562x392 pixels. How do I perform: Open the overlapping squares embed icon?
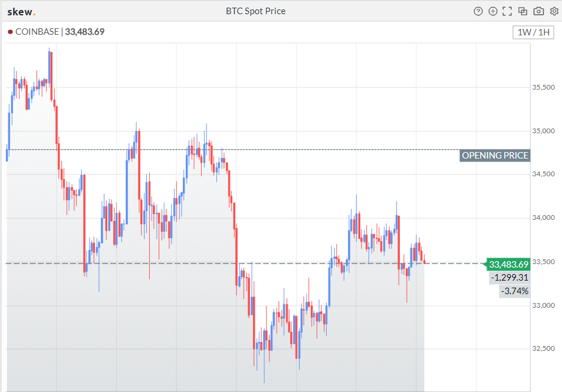(x=522, y=11)
